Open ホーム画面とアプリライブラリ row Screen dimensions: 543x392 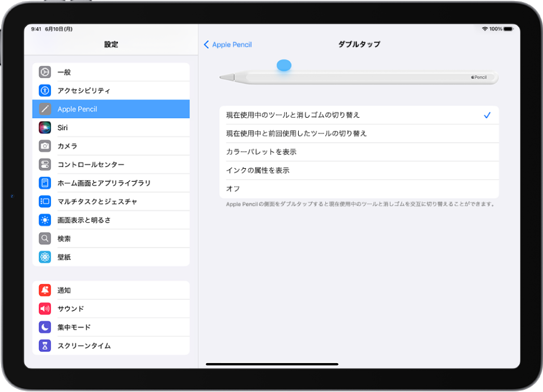[x=111, y=183]
